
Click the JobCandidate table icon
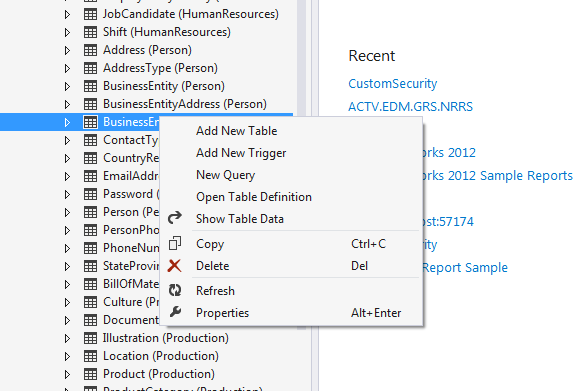(x=90, y=14)
